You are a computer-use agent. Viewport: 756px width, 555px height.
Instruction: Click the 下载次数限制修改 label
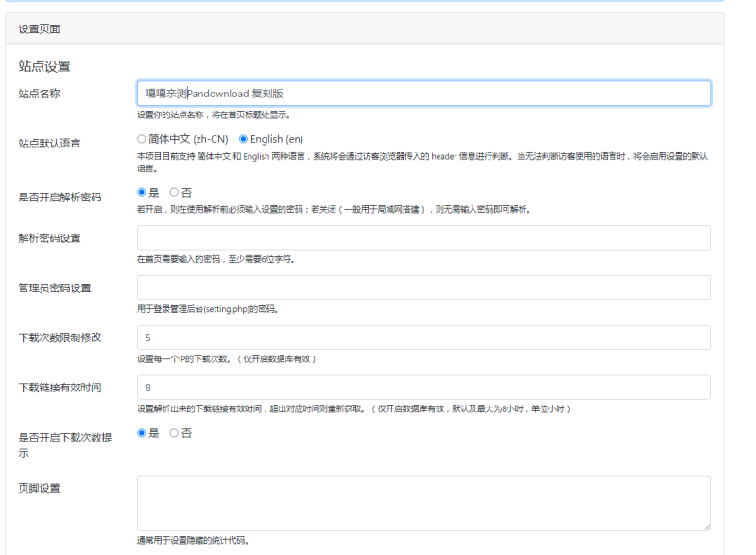coord(60,338)
